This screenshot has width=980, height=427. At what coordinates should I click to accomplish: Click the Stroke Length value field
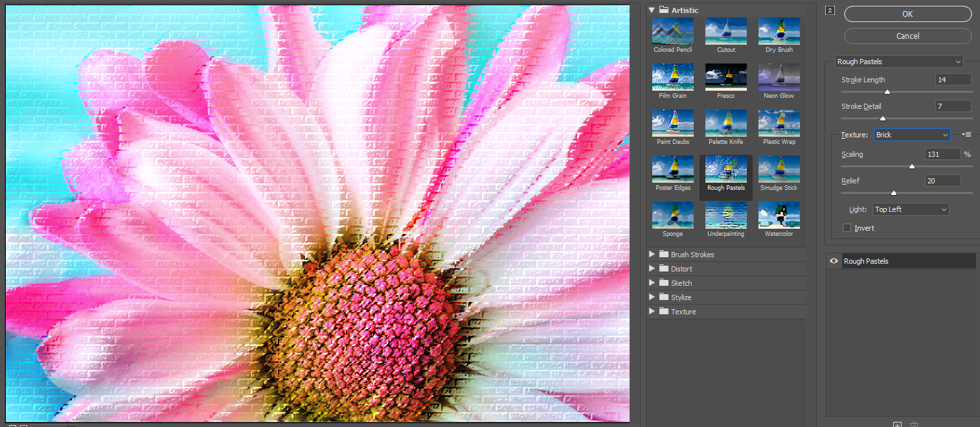953,80
